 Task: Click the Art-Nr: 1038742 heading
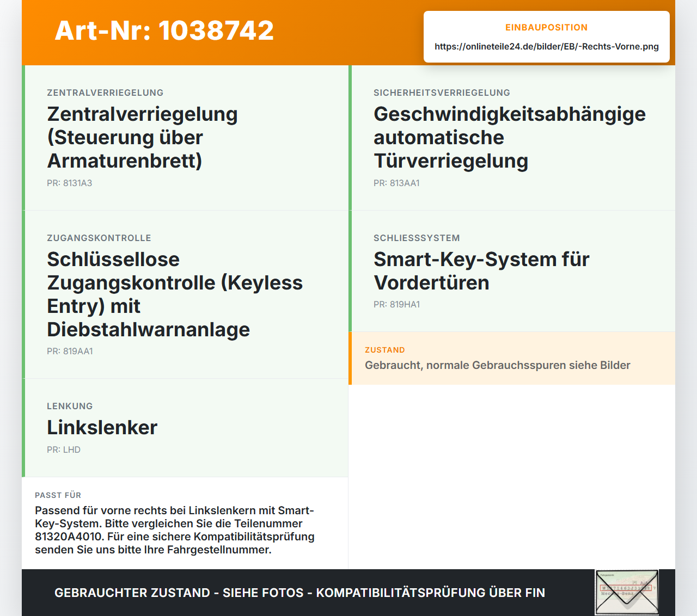coord(164,30)
